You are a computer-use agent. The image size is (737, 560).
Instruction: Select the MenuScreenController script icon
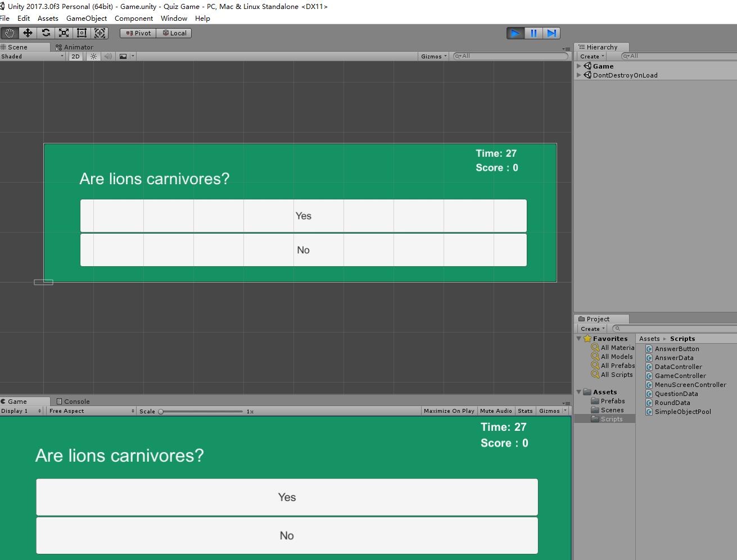[x=649, y=385]
